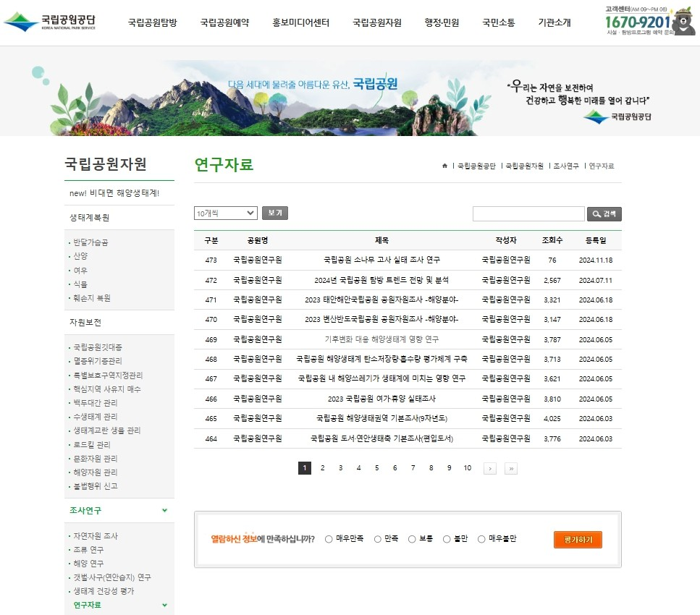700x615 pixels.
Task: Open 국립공원 도서·연안생태축 기본조사(편입도서) post
Action: [381, 438]
